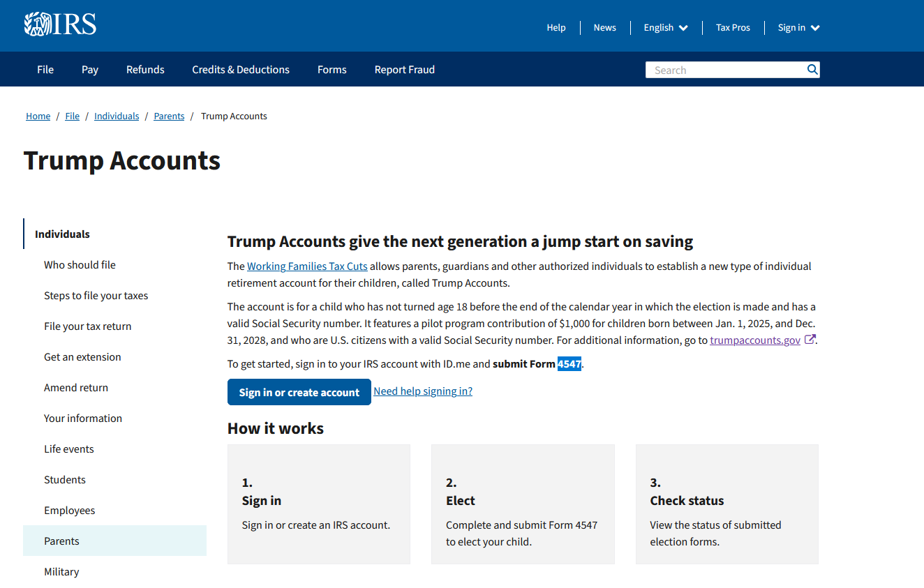
Task: Click the How it works heading
Action: pyautogui.click(x=276, y=428)
